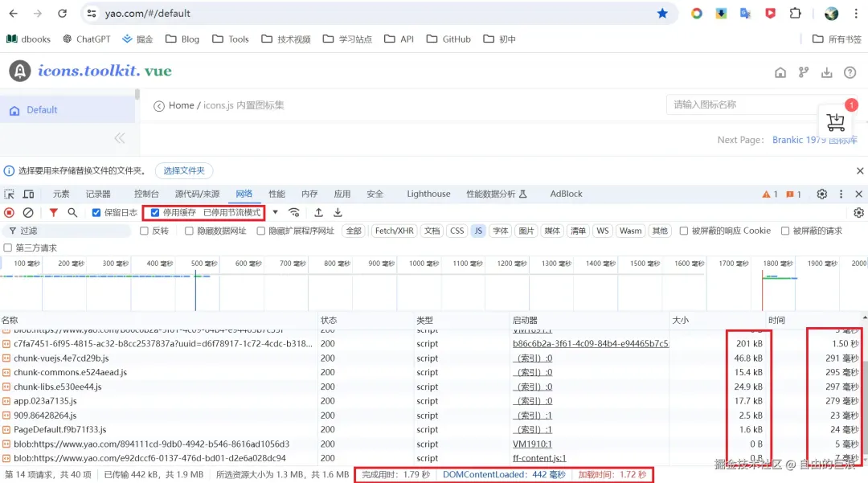Switch to the 控制台 tab
The height and width of the screenshot is (483, 868).
click(146, 194)
